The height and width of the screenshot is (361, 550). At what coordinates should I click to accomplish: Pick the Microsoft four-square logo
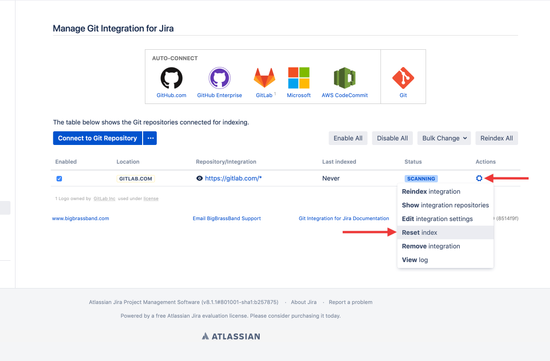click(x=299, y=78)
